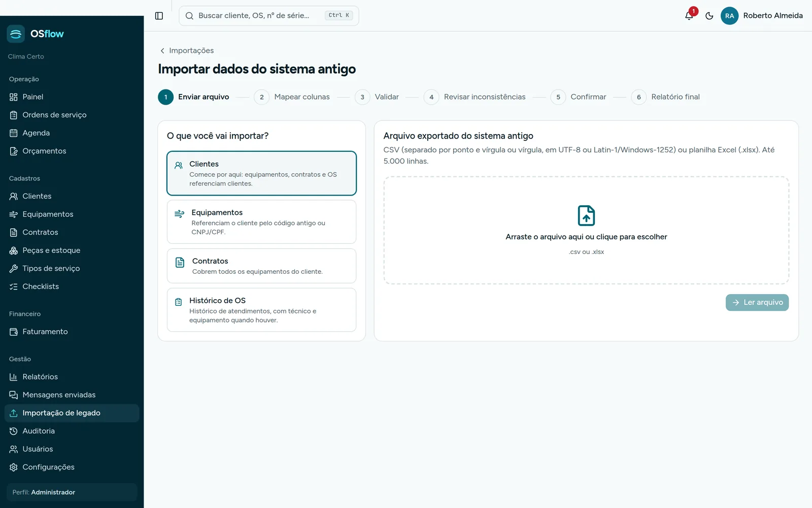
Task: Click the OSflow logo icon
Action: tap(16, 34)
